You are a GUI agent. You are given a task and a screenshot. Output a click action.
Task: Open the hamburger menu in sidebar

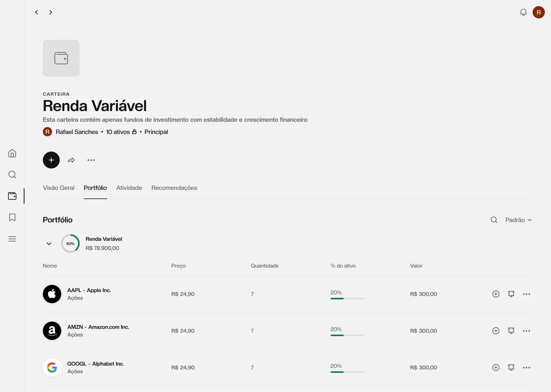coord(12,239)
